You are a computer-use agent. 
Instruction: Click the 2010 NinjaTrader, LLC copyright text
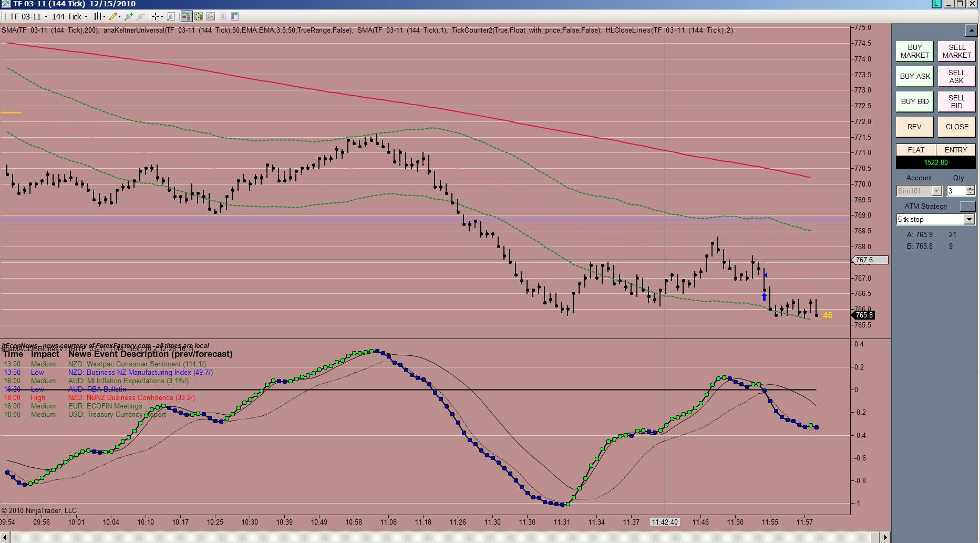[x=39, y=510]
